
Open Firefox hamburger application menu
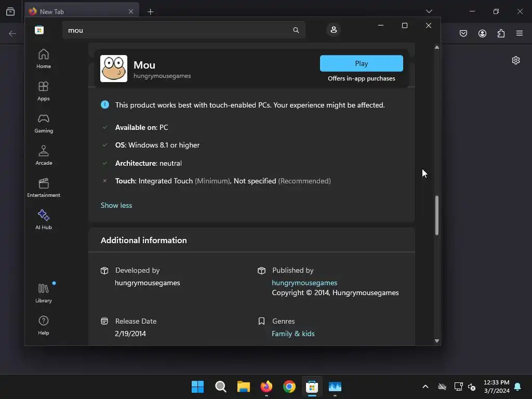[x=520, y=33]
